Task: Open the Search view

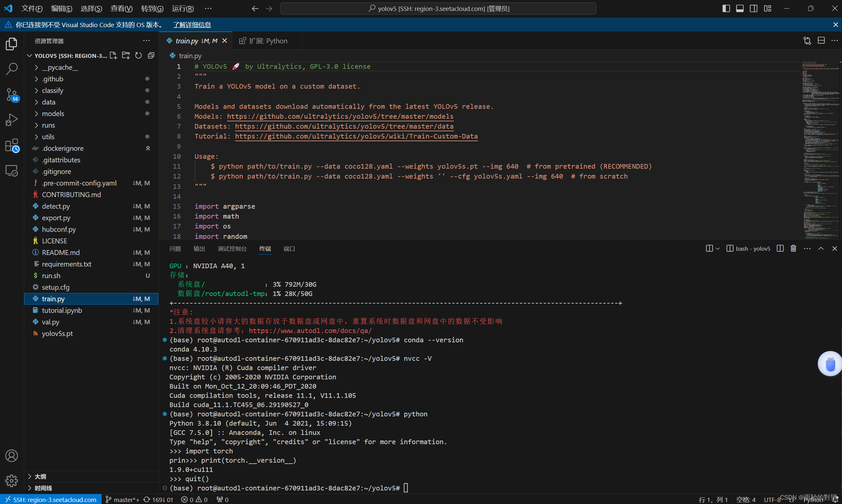Action: pyautogui.click(x=12, y=69)
